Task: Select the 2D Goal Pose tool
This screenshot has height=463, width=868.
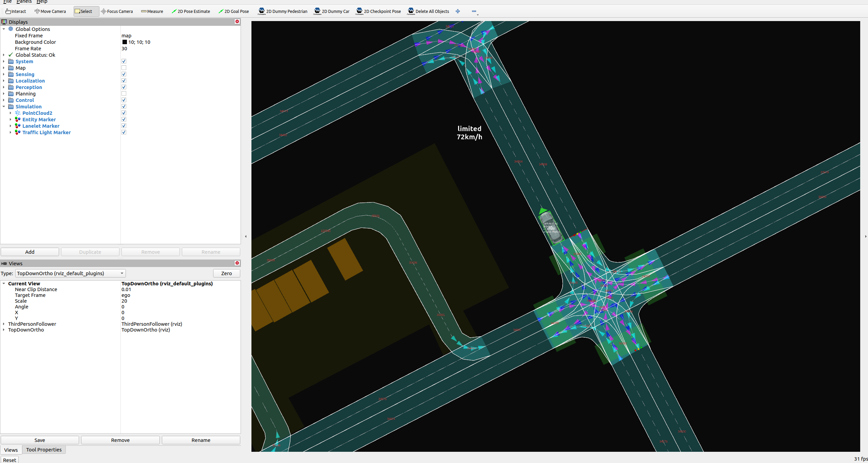Action: (x=234, y=11)
